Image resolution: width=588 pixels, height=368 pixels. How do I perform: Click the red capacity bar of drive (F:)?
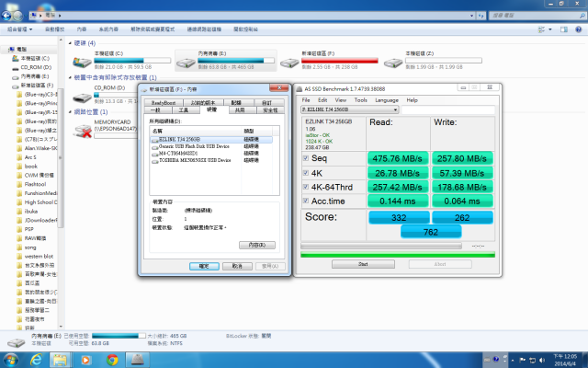[340, 61]
